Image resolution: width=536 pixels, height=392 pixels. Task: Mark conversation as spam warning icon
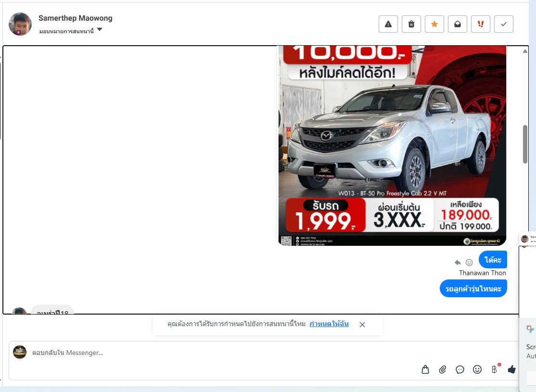tap(388, 24)
